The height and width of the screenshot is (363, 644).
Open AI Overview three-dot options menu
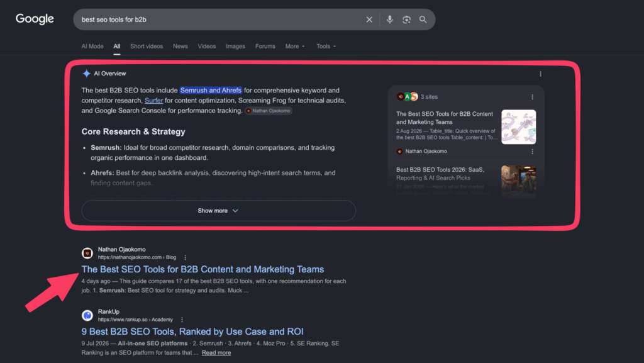[540, 74]
